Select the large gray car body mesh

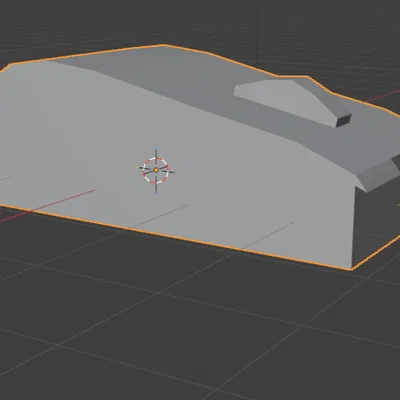tap(200, 157)
